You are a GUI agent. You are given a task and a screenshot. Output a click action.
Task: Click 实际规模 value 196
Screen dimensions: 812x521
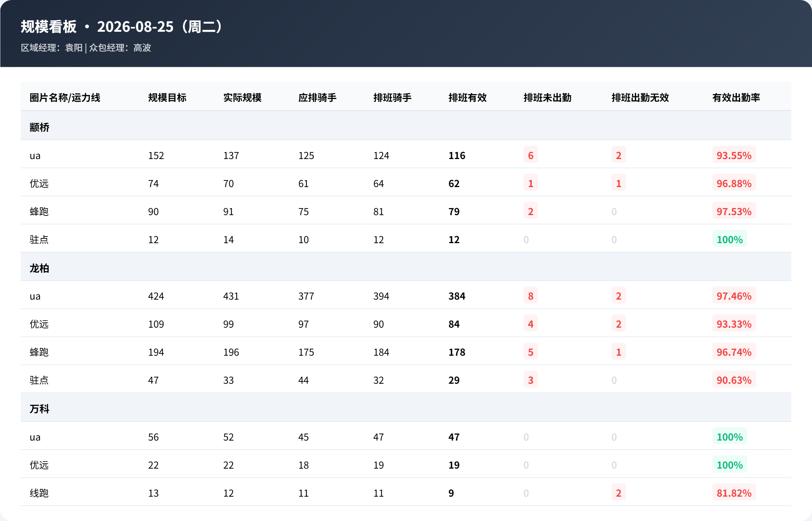(x=231, y=352)
